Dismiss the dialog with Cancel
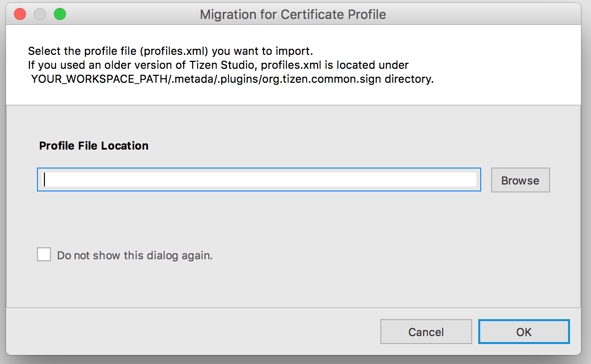Viewport: 591px width, 364px height. click(x=426, y=332)
